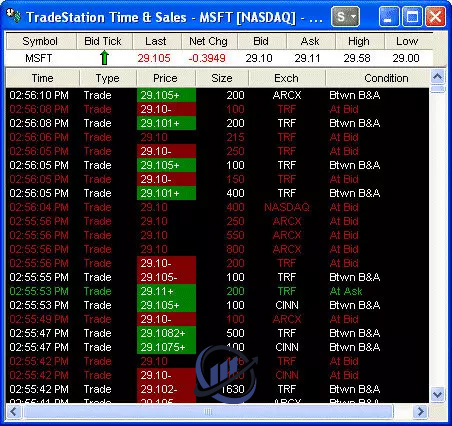Click the vertical split box above scrollbar

click(437, 89)
